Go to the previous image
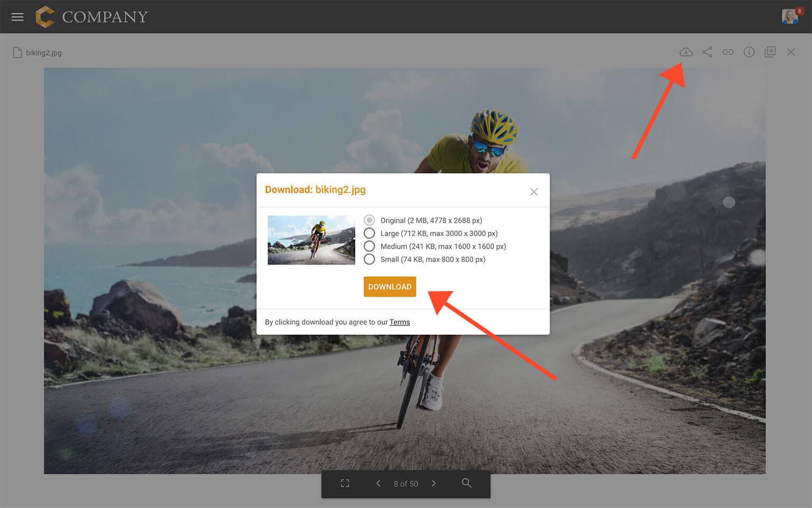This screenshot has width=812, height=508. (x=378, y=483)
